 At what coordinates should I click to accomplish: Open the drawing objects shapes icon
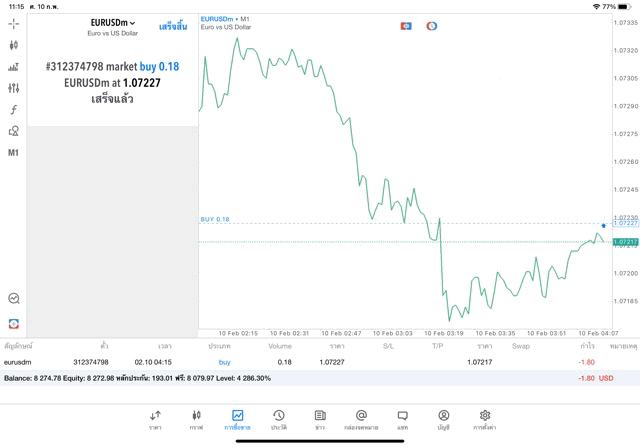click(13, 131)
